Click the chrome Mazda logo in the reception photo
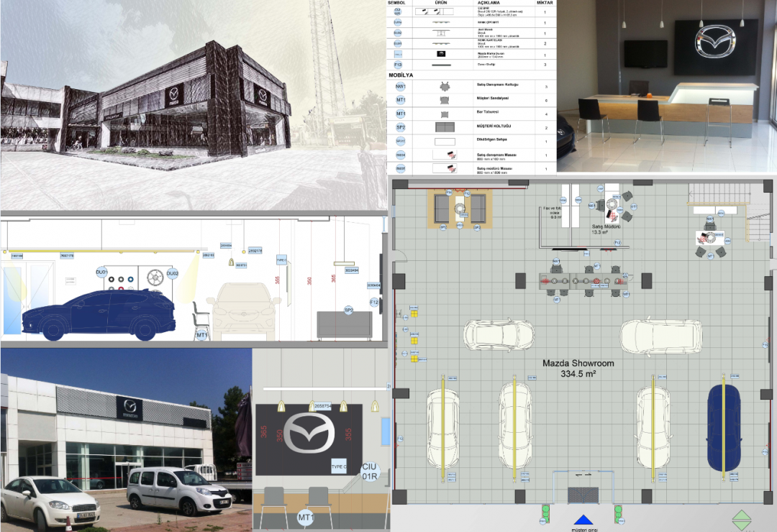777x532 pixels. click(715, 41)
